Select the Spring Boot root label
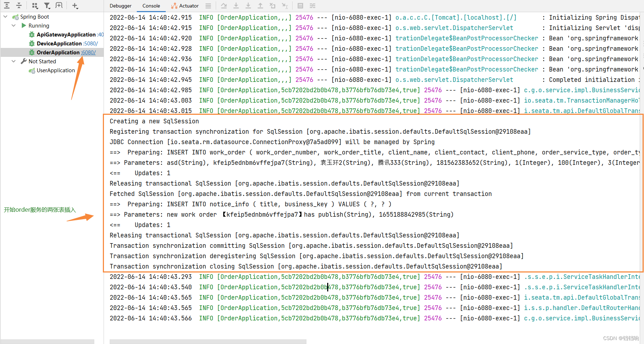The width and height of the screenshot is (644, 344). click(35, 17)
